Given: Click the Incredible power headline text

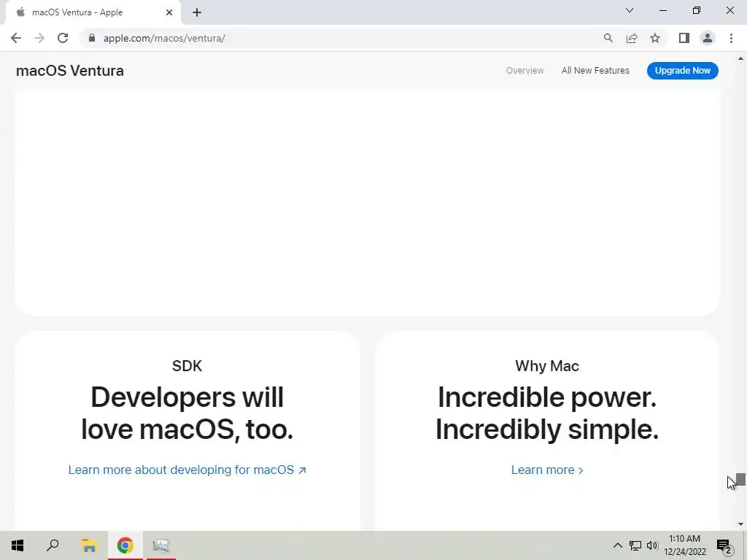Looking at the screenshot, I should tap(547, 413).
